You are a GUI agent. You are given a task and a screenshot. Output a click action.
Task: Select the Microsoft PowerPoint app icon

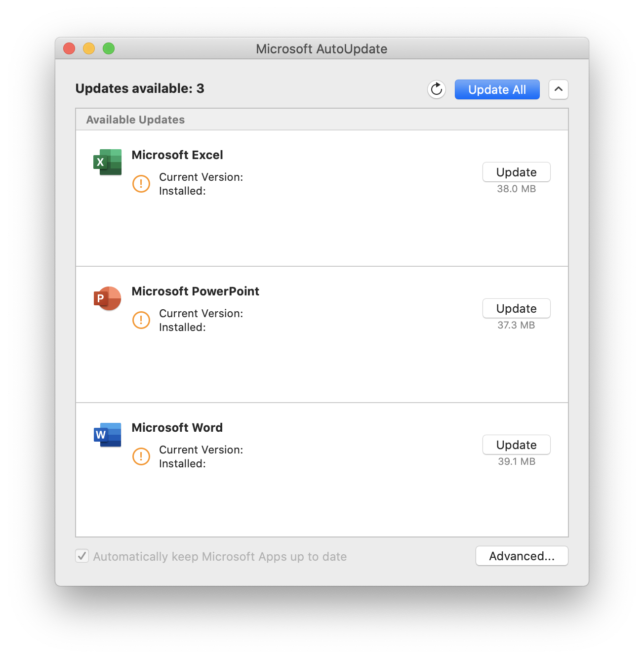pos(107,298)
